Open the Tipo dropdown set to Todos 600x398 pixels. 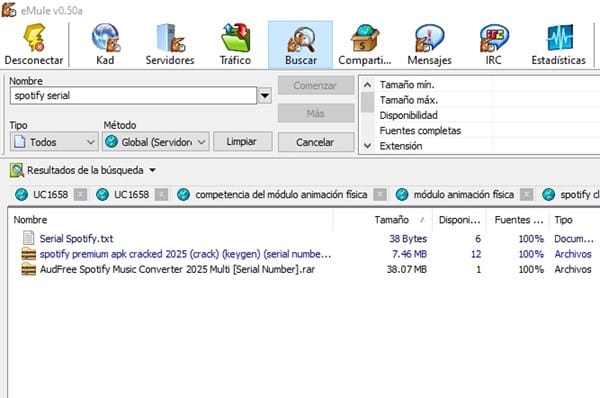[x=54, y=142]
